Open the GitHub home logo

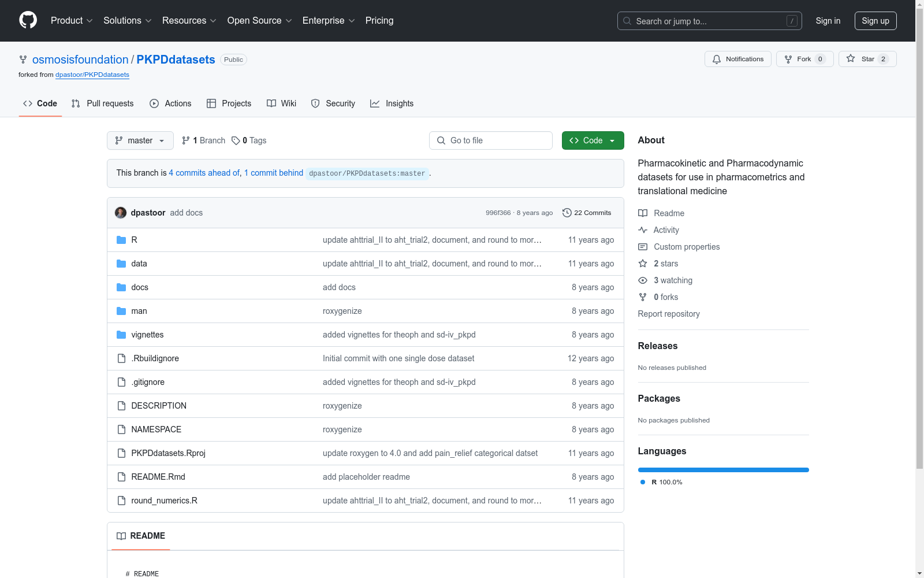(28, 20)
